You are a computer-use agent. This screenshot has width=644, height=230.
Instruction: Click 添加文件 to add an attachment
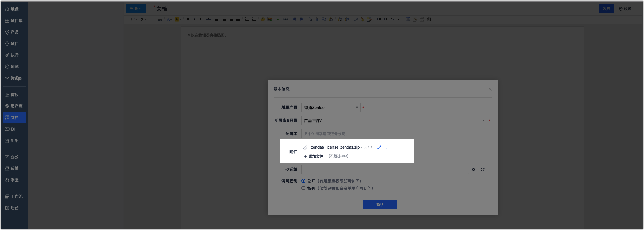point(314,156)
